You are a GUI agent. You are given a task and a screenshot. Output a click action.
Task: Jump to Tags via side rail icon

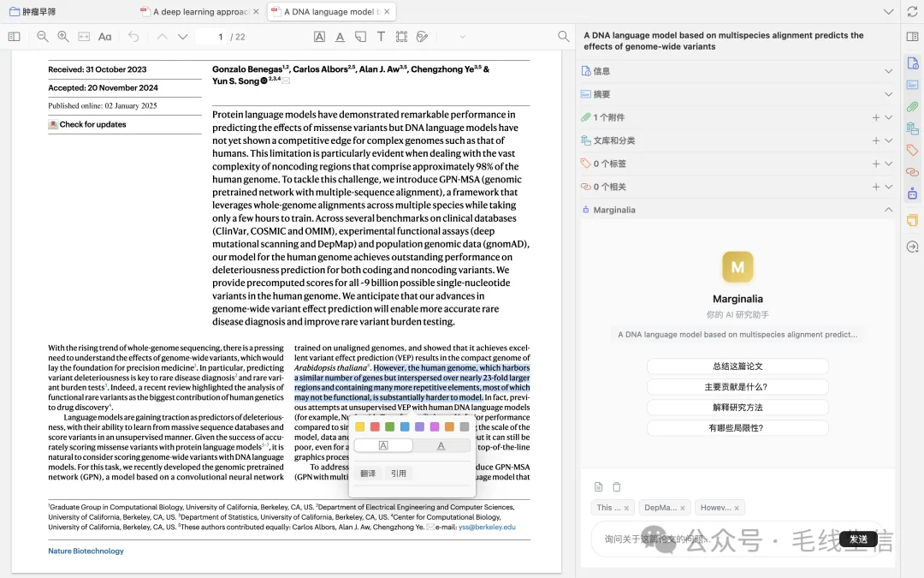[x=912, y=150]
